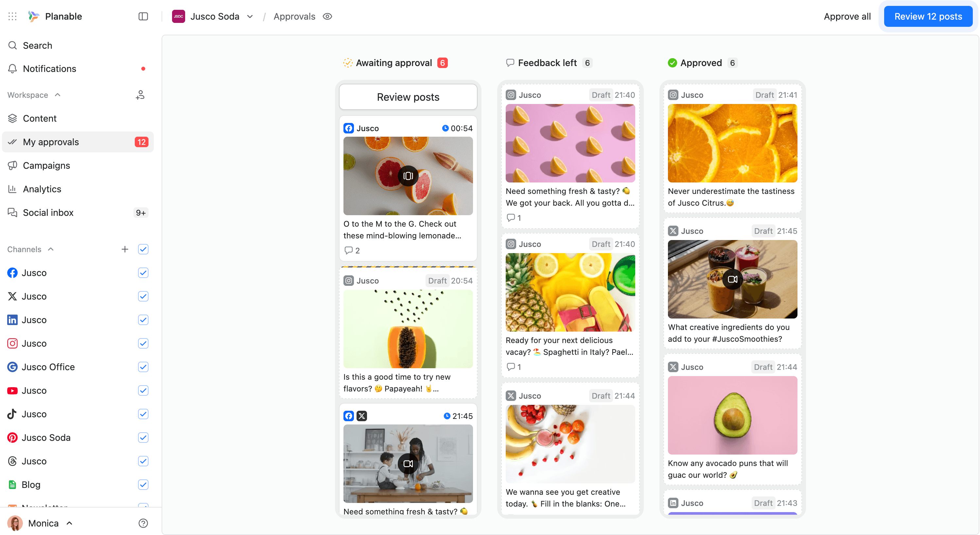Viewport: 980px width, 535px height.
Task: Go to Content
Action: pyautogui.click(x=78, y=118)
